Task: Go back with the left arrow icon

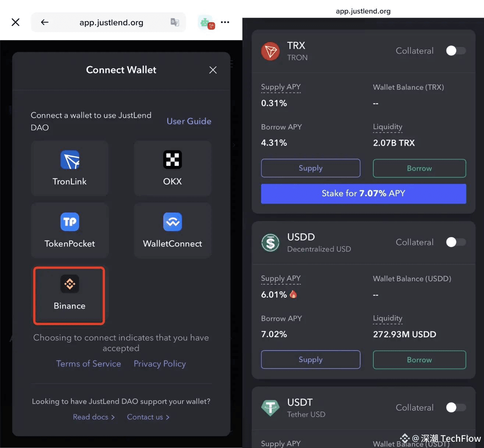Action: 45,22
